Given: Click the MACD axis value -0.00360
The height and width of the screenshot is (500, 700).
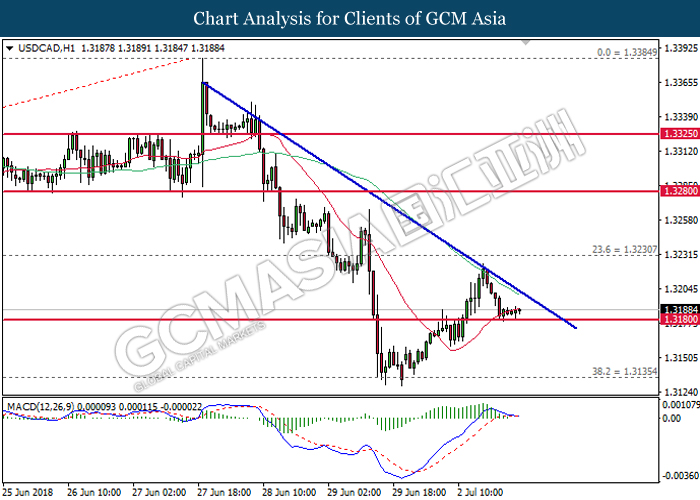Looking at the screenshot, I should 680,476.
